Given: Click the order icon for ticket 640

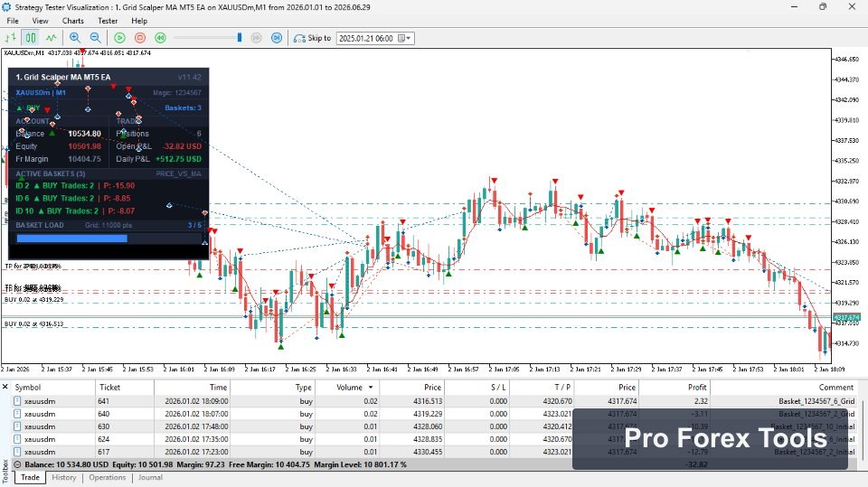Looking at the screenshot, I should click(17, 414).
